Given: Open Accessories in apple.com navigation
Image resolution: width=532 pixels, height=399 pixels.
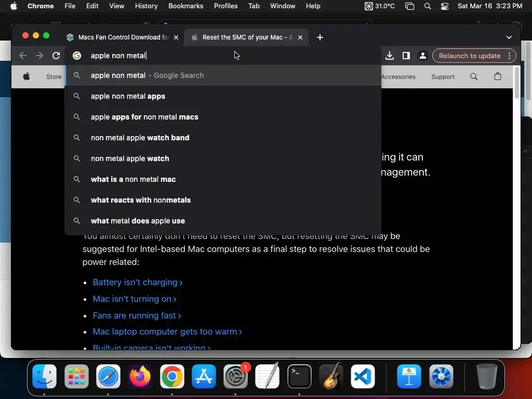Looking at the screenshot, I should point(398,77).
